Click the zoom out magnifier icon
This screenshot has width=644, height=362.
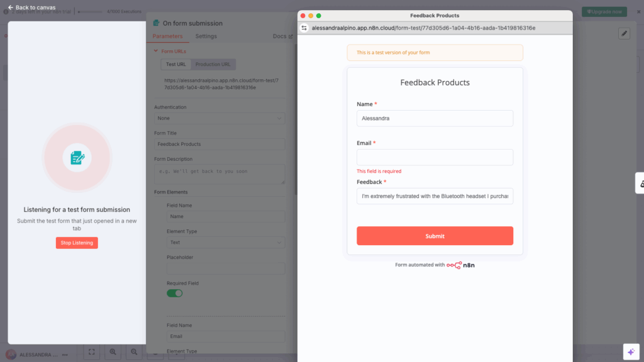click(133, 353)
